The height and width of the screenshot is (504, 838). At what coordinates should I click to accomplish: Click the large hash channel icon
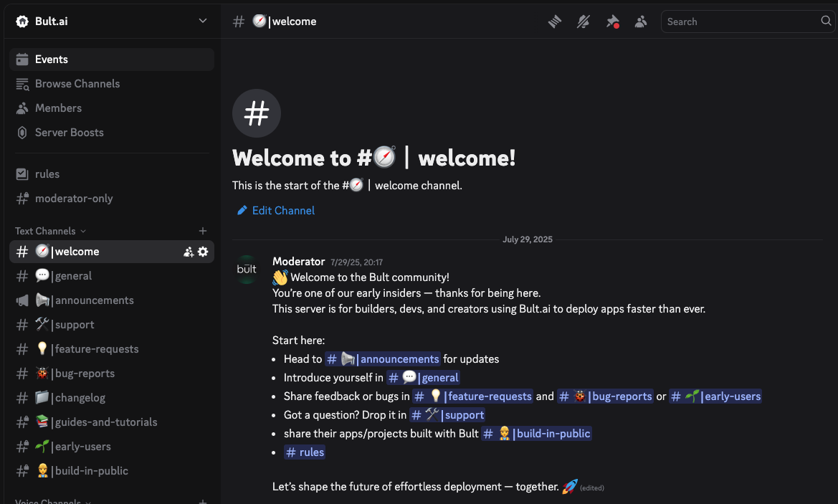click(257, 113)
